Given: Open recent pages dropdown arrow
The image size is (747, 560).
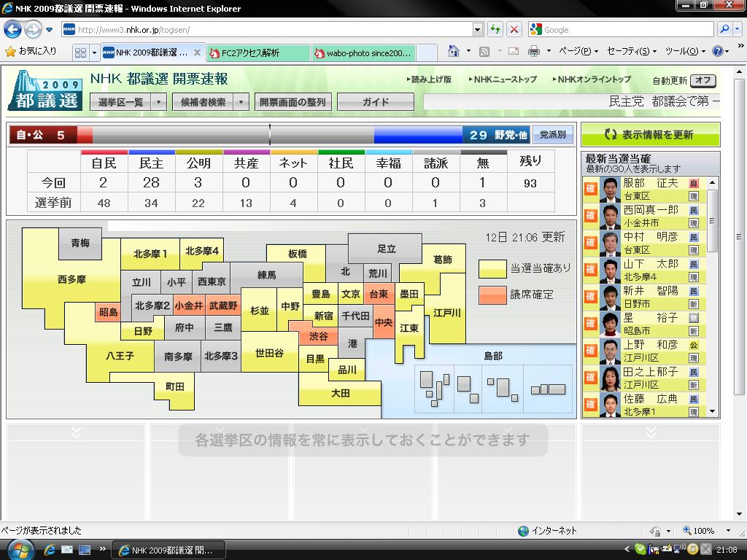Looking at the screenshot, I should 49,29.
